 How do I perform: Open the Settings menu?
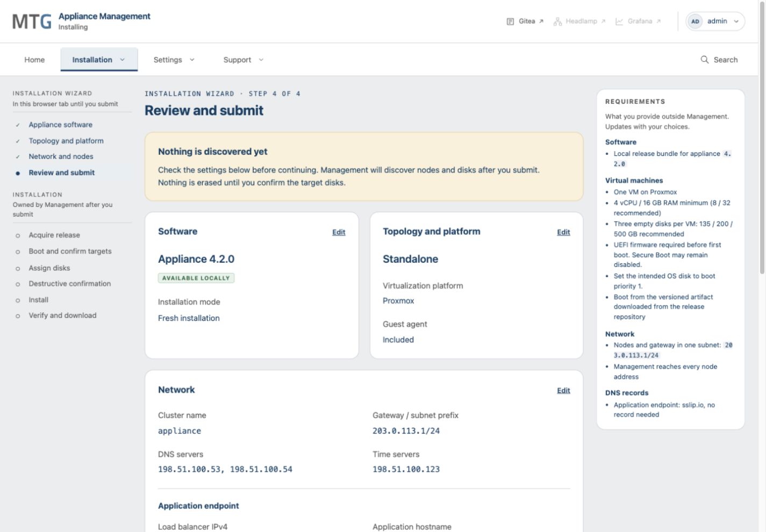coord(174,60)
